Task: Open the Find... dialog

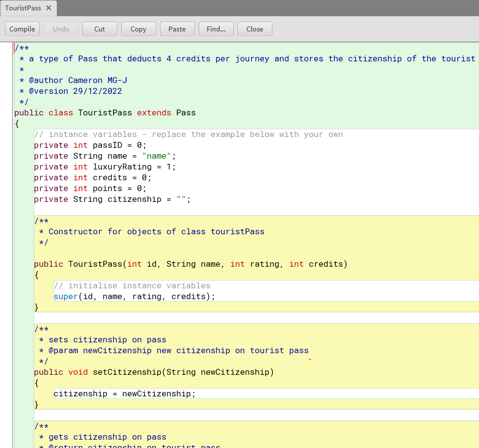Action: [216, 29]
